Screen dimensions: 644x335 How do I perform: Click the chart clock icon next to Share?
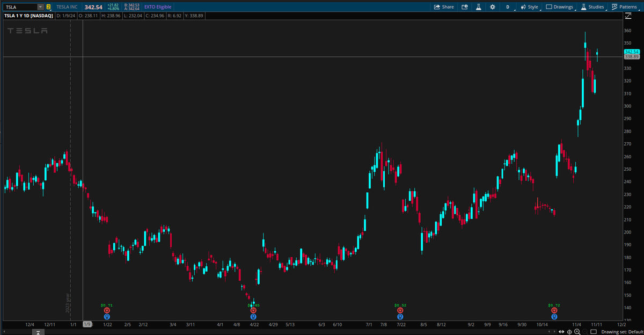pos(464,7)
